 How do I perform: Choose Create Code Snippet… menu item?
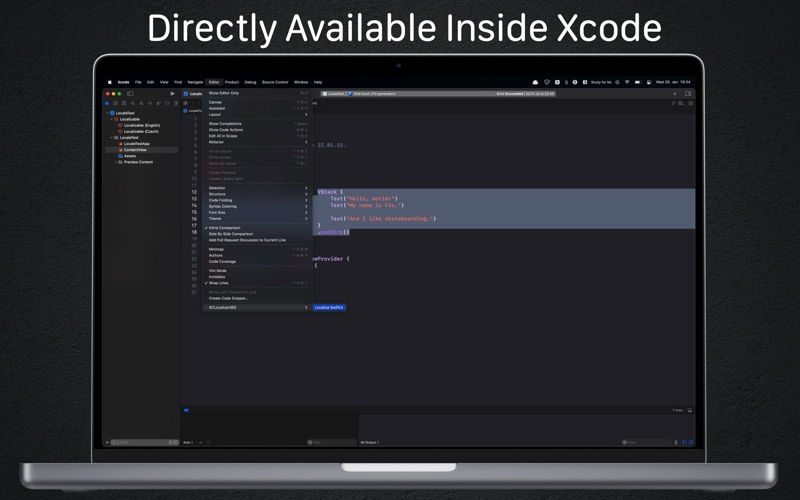255,298
